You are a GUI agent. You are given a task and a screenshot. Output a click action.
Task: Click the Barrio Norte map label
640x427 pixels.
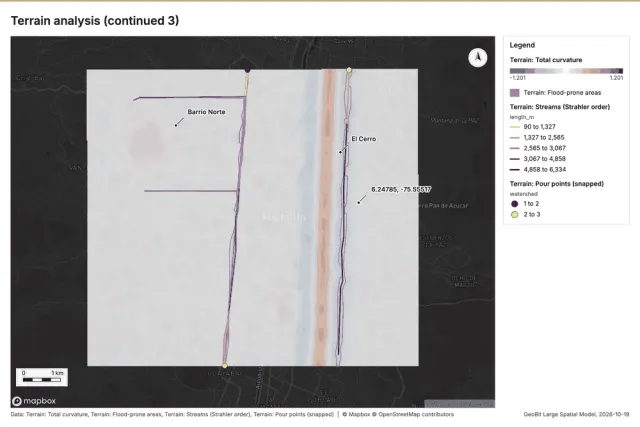click(x=206, y=112)
